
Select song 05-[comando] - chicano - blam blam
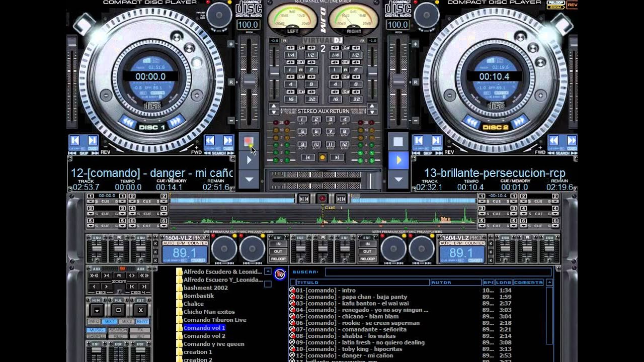(x=347, y=316)
